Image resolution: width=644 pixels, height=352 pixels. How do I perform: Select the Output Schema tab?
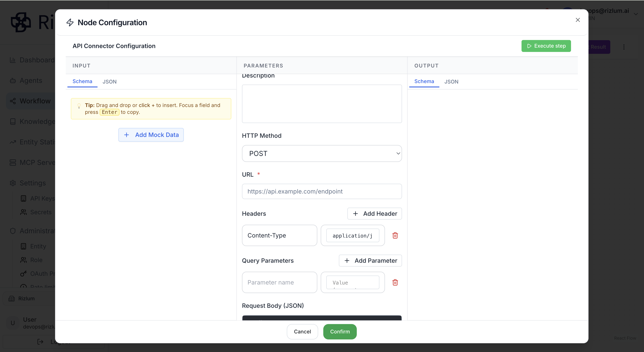click(x=424, y=81)
